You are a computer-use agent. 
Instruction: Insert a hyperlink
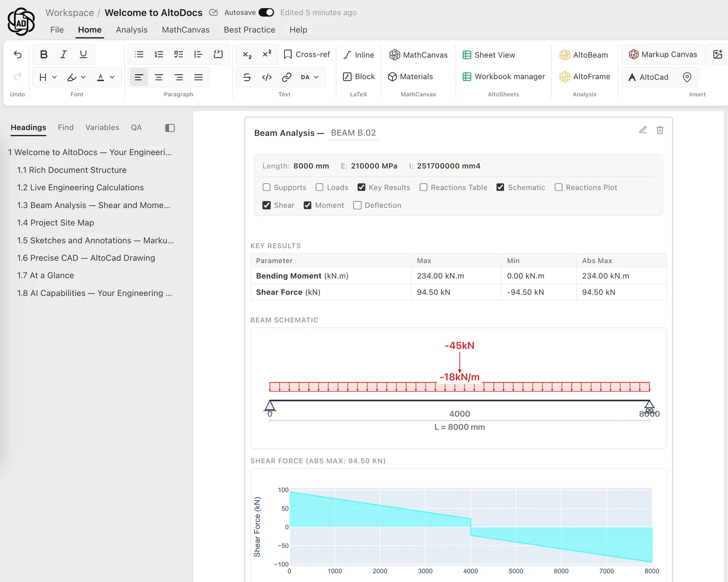click(x=287, y=77)
